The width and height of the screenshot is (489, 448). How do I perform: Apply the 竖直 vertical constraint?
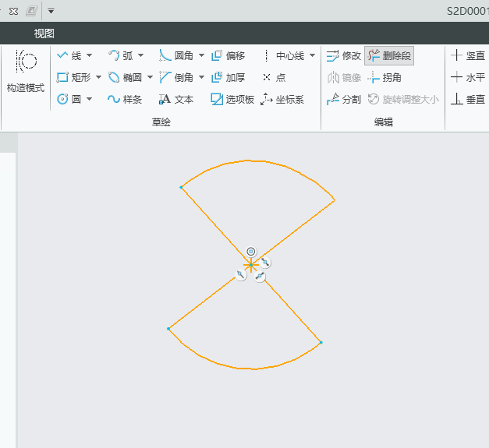[468, 56]
